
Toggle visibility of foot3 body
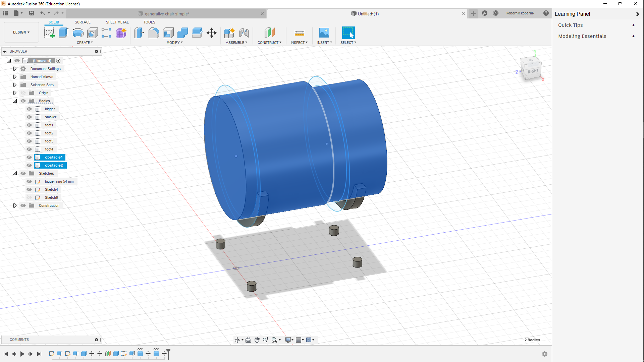pyautogui.click(x=29, y=141)
